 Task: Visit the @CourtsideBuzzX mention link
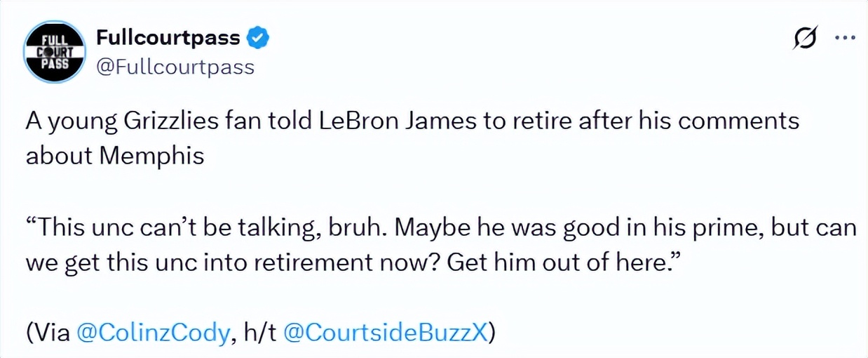(x=384, y=333)
